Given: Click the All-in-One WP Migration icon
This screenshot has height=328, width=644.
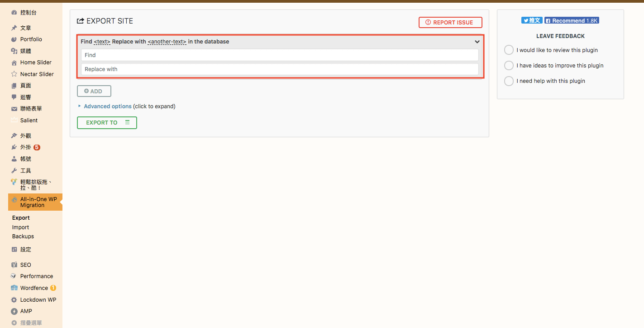Looking at the screenshot, I should (14, 200).
